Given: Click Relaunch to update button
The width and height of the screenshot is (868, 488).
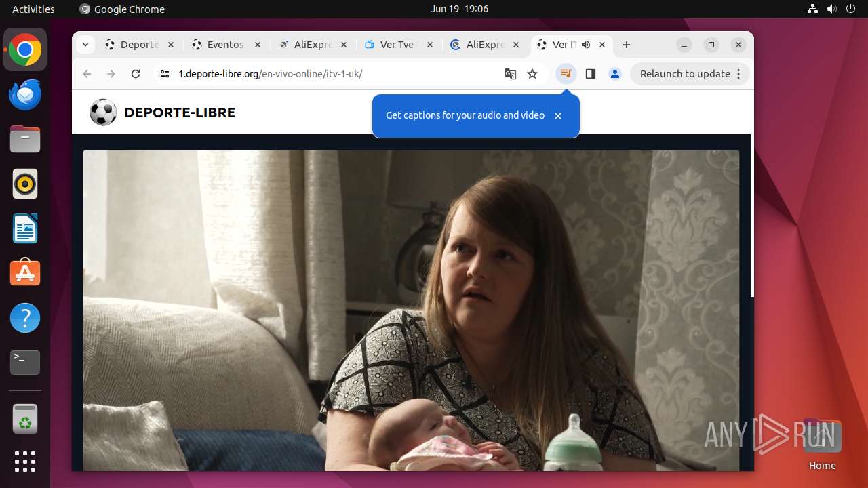Looking at the screenshot, I should (x=690, y=74).
